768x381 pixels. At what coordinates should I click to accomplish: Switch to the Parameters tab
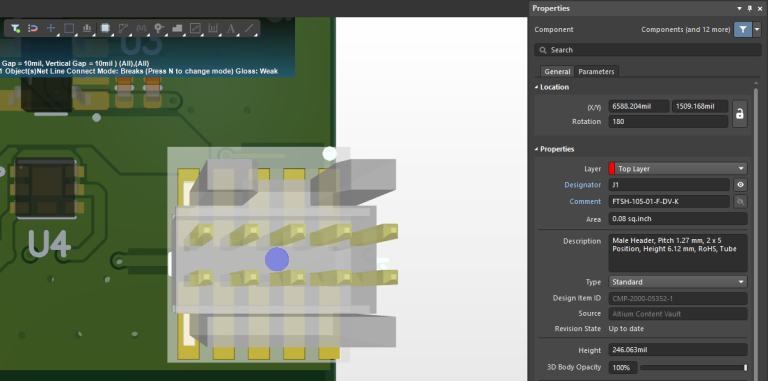click(x=596, y=71)
